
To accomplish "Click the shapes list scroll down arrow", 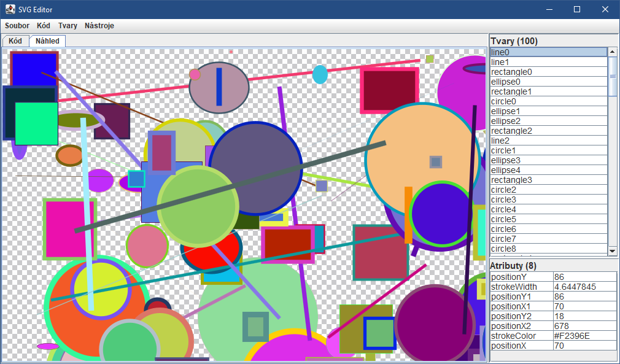I will [x=613, y=250].
